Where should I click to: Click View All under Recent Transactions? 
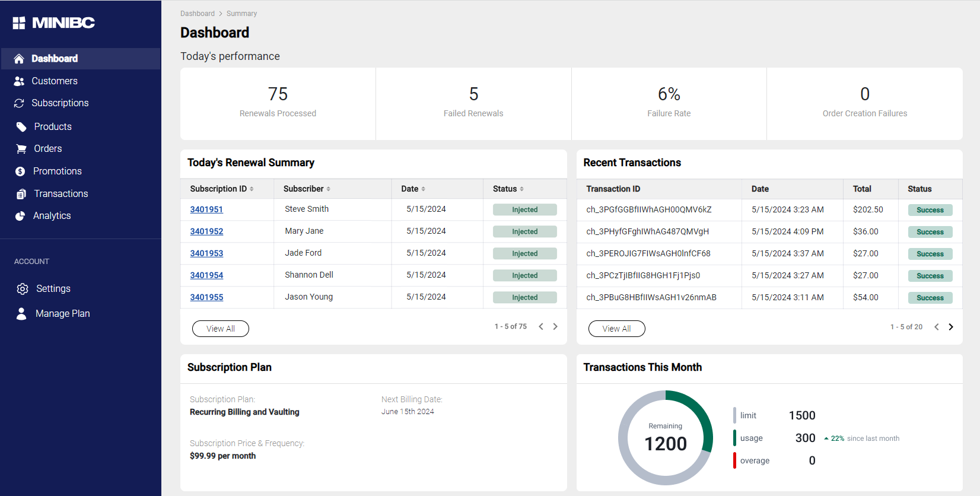(x=617, y=329)
